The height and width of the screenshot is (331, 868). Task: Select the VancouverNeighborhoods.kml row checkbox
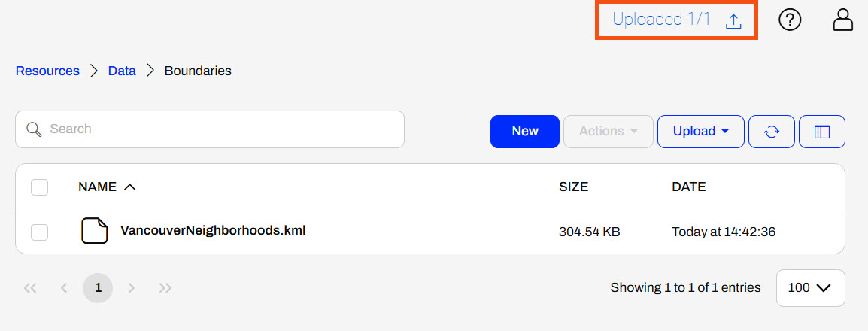point(40,232)
